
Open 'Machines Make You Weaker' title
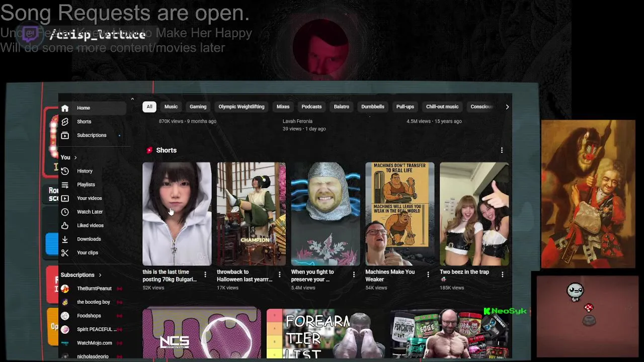[390, 276]
